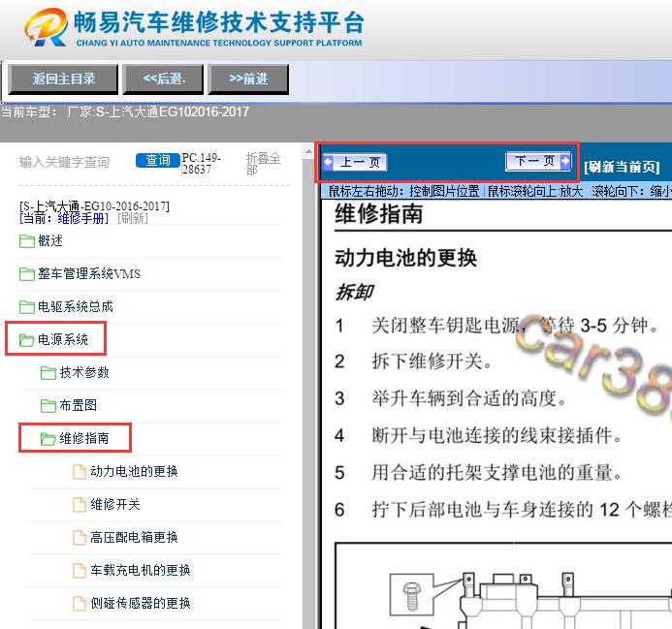This screenshot has height=629, width=672.
Task: Collapse the 维修指南 subfolder
Action: coord(84,438)
